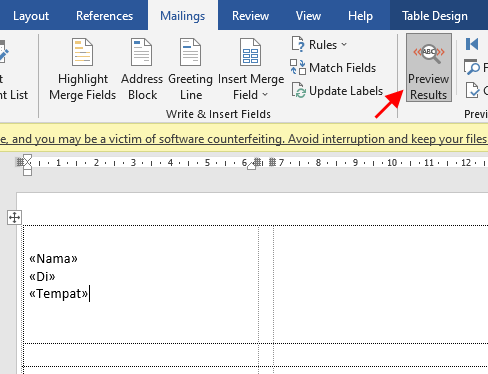Click the Find Recipient icon
The image size is (488, 374).
(x=471, y=68)
